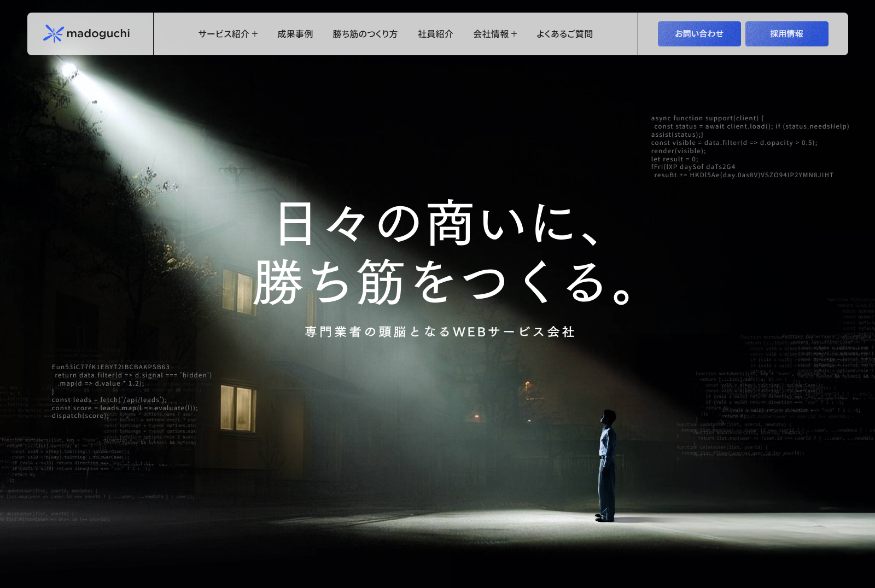Expand the 会社情報 plus dropdown
The width and height of the screenshot is (875, 588).
tap(513, 33)
